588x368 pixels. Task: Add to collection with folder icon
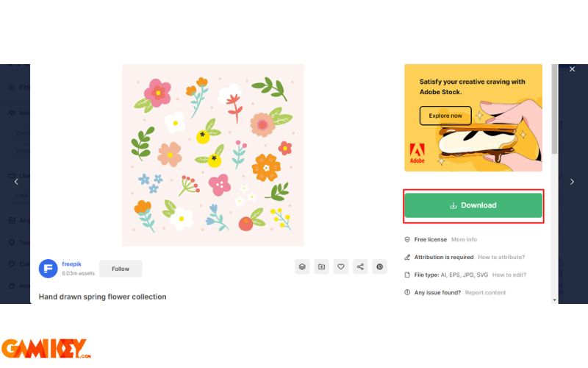(321, 266)
